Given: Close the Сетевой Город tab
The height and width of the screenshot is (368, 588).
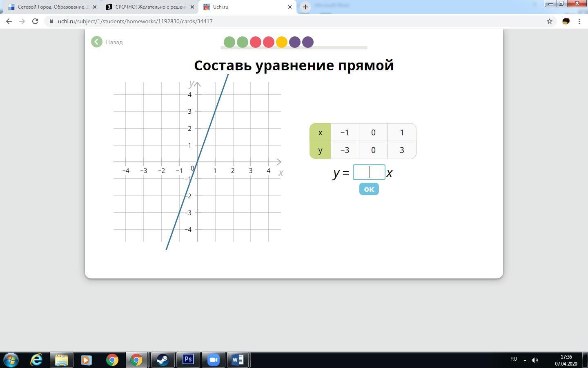Looking at the screenshot, I should tap(95, 7).
